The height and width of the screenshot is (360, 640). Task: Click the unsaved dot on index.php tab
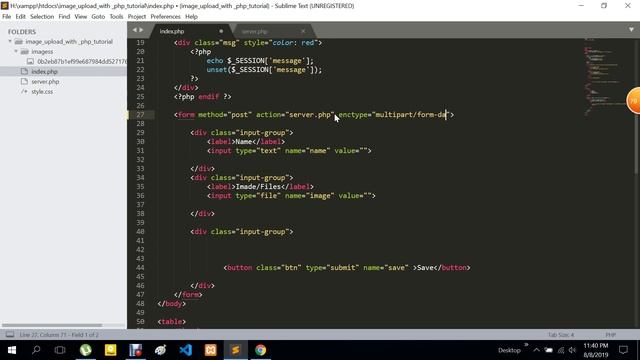point(221,31)
